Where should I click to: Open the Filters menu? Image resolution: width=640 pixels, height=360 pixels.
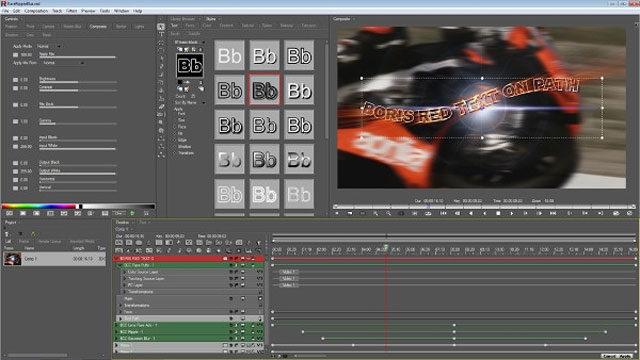click(x=71, y=11)
